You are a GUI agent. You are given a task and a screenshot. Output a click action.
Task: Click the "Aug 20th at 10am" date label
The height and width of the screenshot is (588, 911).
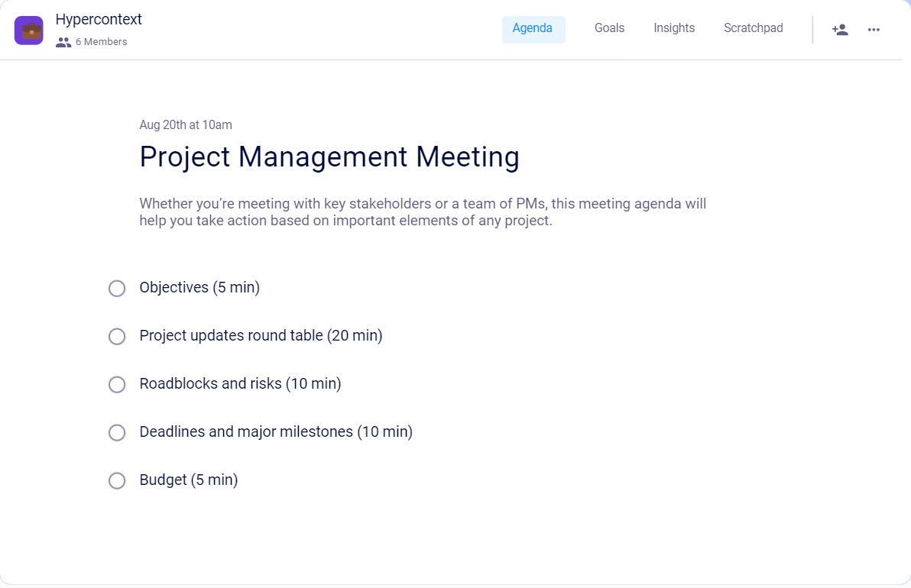click(185, 124)
